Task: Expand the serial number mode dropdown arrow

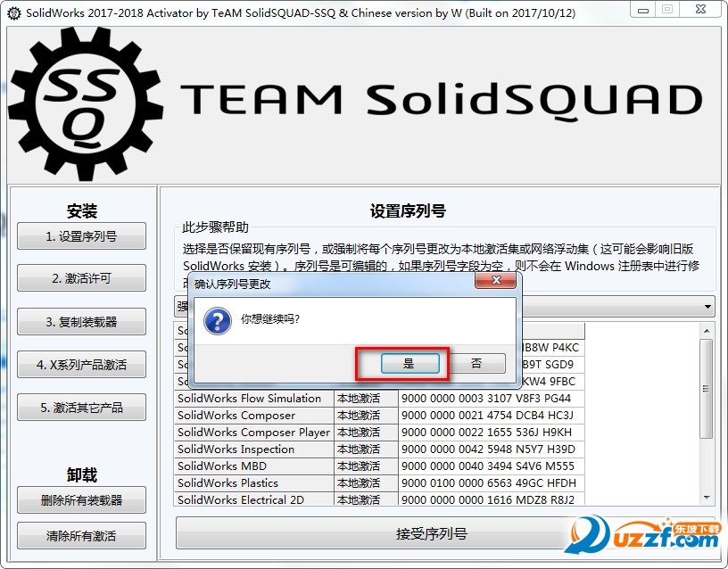Action: pyautogui.click(x=707, y=307)
